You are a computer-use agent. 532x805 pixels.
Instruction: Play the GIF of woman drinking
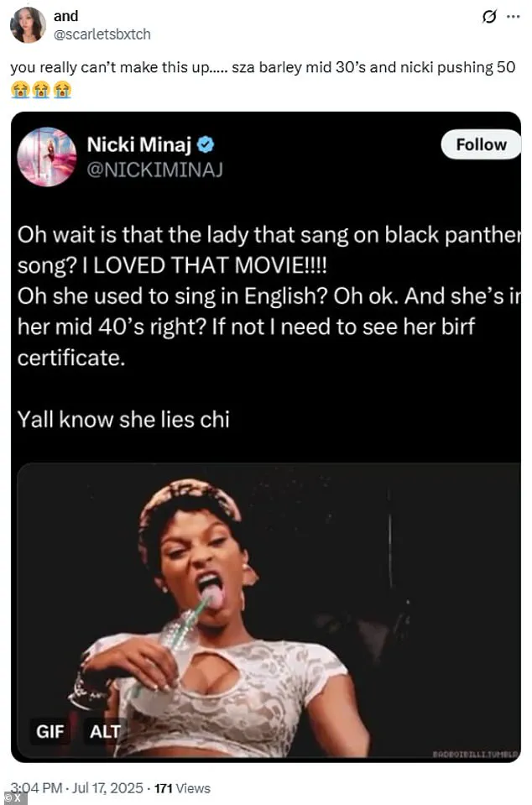click(269, 604)
